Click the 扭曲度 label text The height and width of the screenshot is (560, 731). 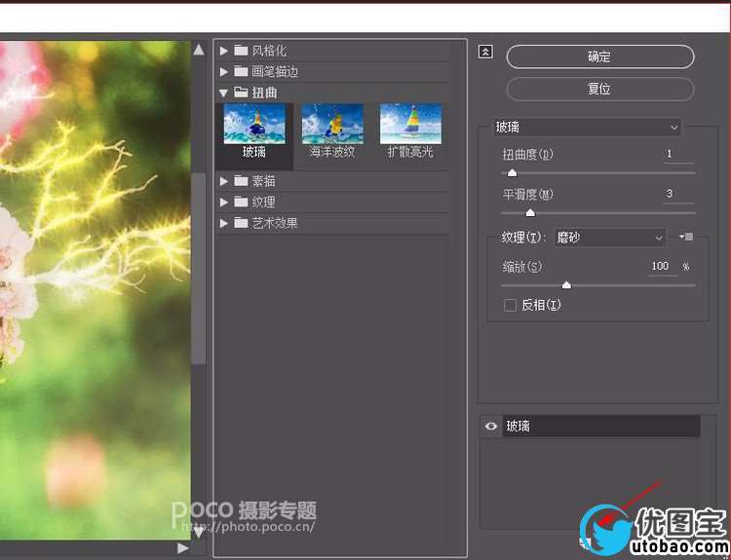coord(527,154)
